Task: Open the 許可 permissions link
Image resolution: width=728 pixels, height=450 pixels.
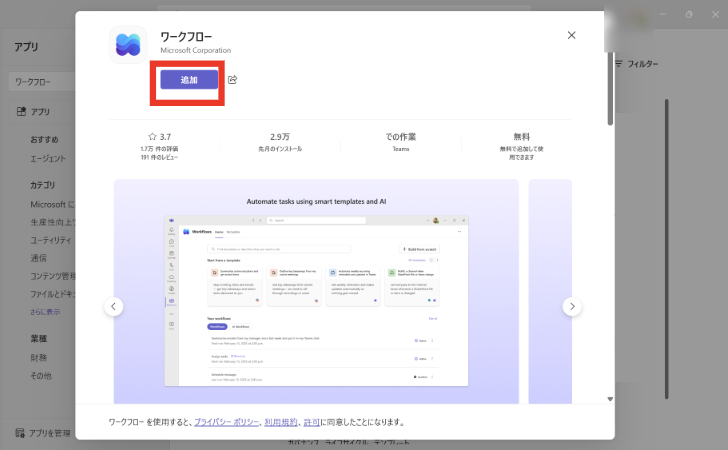Action: pos(312,422)
